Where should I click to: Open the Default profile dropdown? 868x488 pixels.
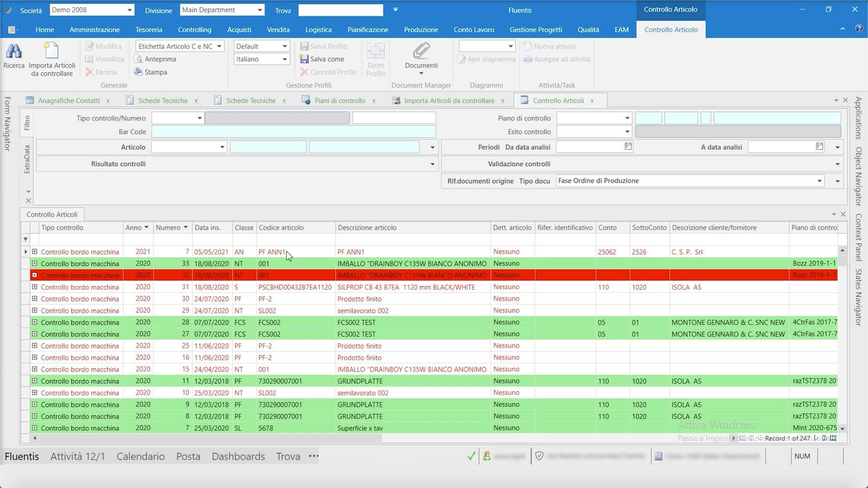pos(285,46)
